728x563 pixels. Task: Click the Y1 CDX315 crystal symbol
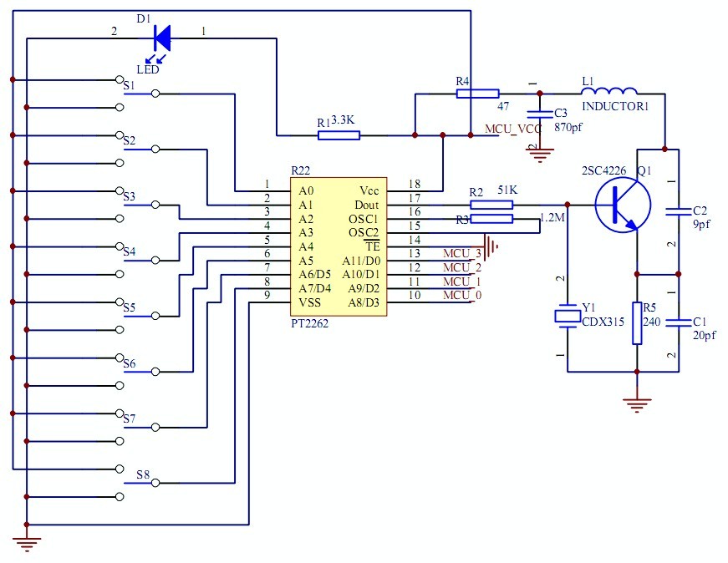(x=568, y=316)
